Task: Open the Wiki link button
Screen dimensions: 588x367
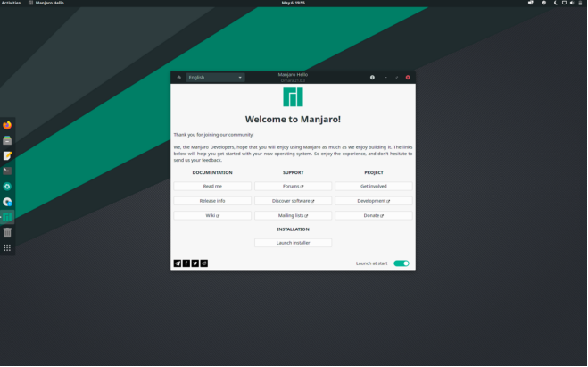Action: [x=212, y=215]
